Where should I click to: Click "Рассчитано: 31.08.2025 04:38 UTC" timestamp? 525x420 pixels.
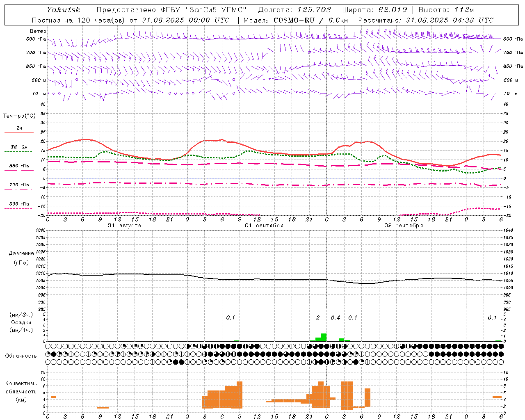pyautogui.click(x=426, y=20)
